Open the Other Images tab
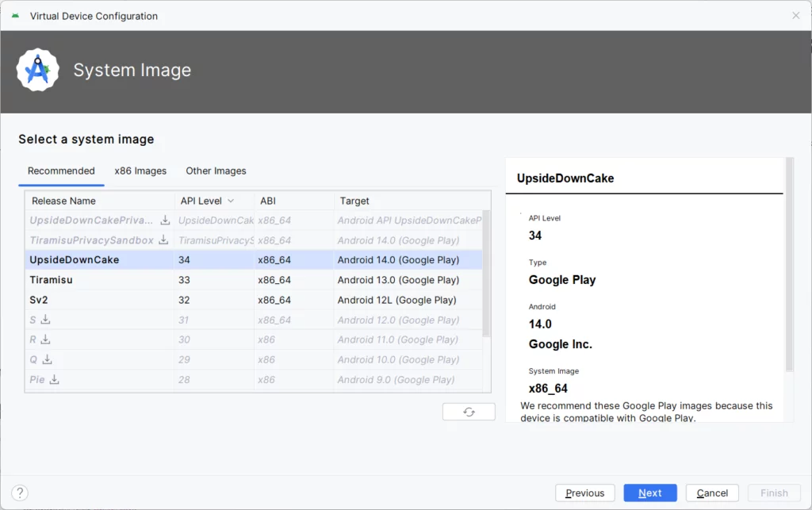812x510 pixels. [x=216, y=171]
